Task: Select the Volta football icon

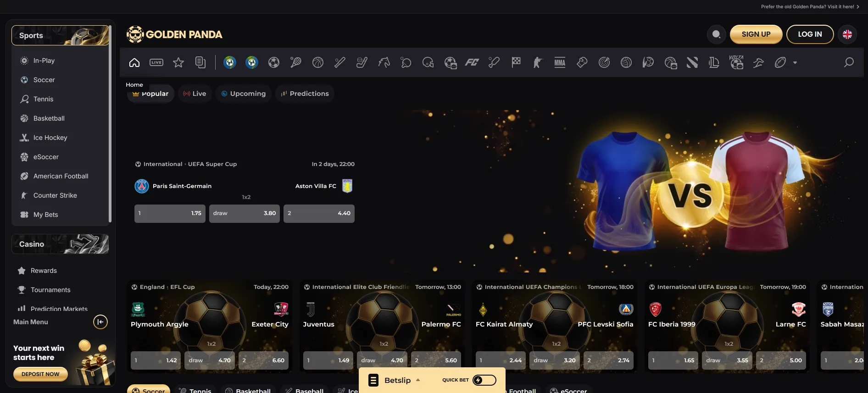Action: pyautogui.click(x=736, y=62)
